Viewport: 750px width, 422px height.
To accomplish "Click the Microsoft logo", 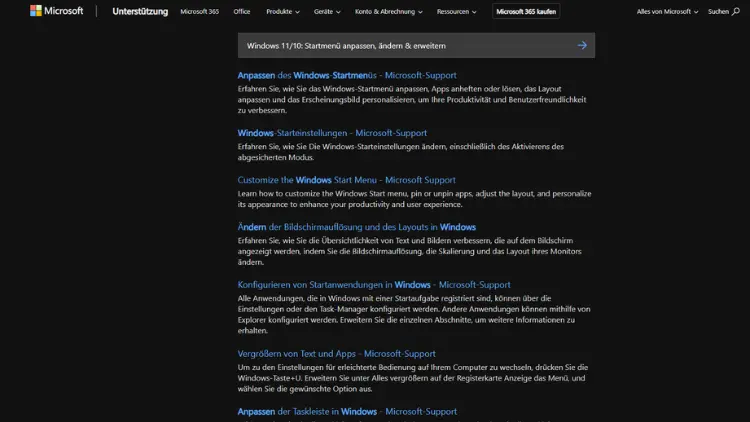I will pyautogui.click(x=56, y=11).
